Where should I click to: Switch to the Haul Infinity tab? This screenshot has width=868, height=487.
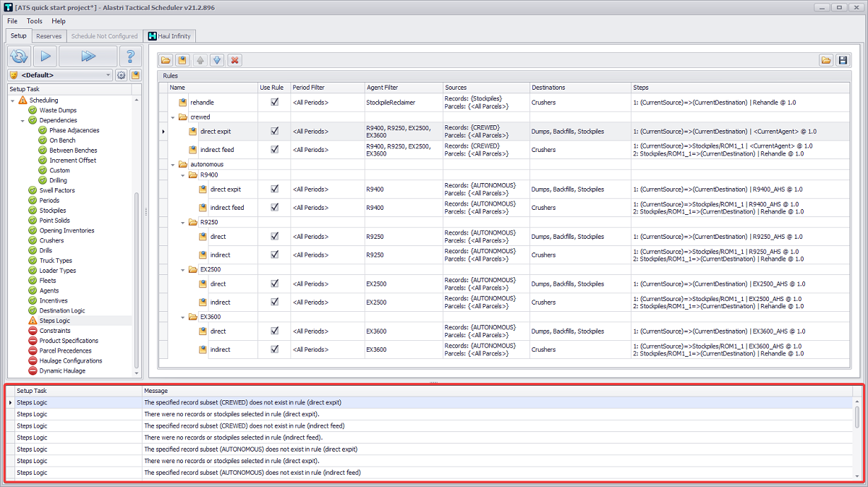pyautogui.click(x=169, y=35)
